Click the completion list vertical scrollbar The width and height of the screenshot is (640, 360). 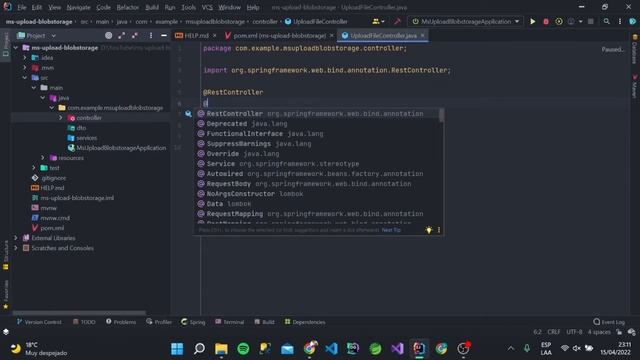pos(441,115)
